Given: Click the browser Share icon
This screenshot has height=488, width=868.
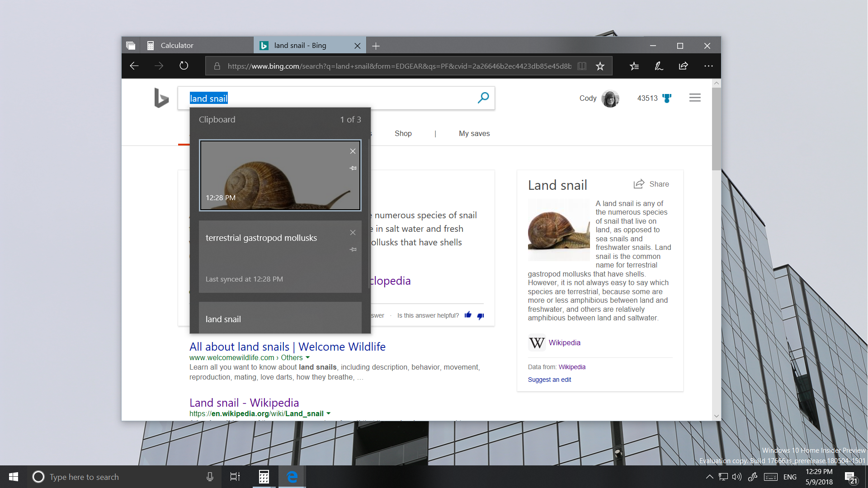Looking at the screenshot, I should (x=683, y=66).
